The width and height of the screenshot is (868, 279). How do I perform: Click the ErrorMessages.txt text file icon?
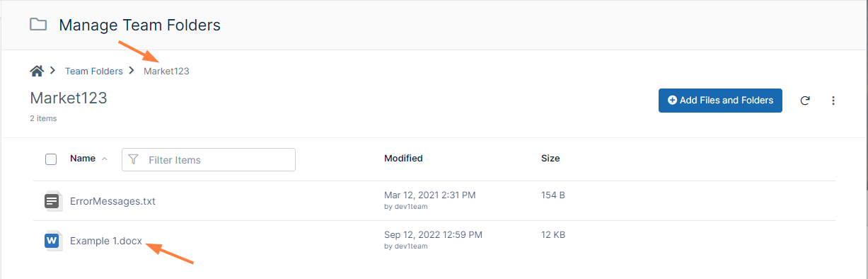point(51,201)
